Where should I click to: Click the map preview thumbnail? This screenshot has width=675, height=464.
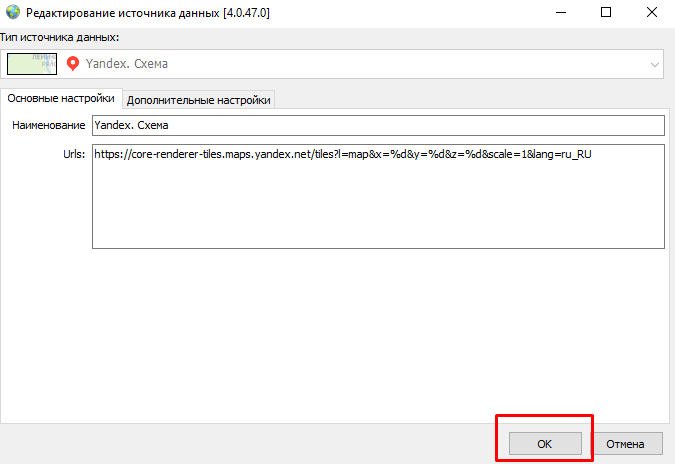coord(32,64)
